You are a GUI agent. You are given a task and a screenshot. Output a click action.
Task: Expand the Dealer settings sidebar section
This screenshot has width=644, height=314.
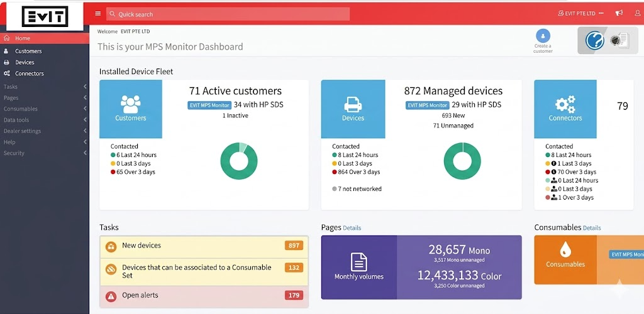[x=45, y=131]
